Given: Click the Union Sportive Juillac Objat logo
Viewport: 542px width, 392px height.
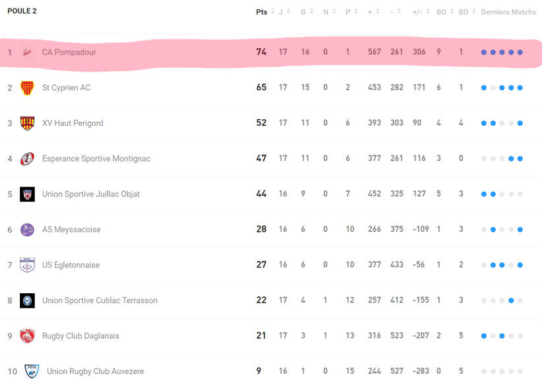Looking at the screenshot, I should (x=27, y=194).
